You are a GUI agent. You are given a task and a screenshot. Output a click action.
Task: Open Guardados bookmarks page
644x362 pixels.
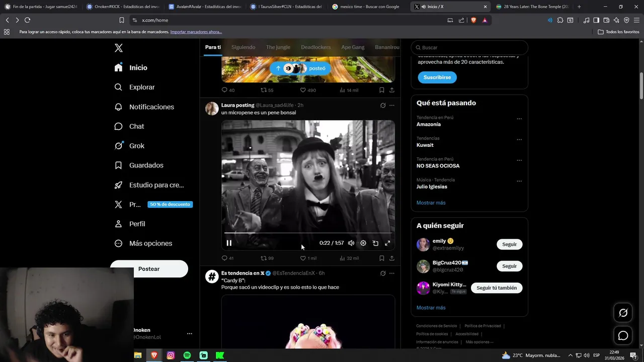[x=139, y=165]
